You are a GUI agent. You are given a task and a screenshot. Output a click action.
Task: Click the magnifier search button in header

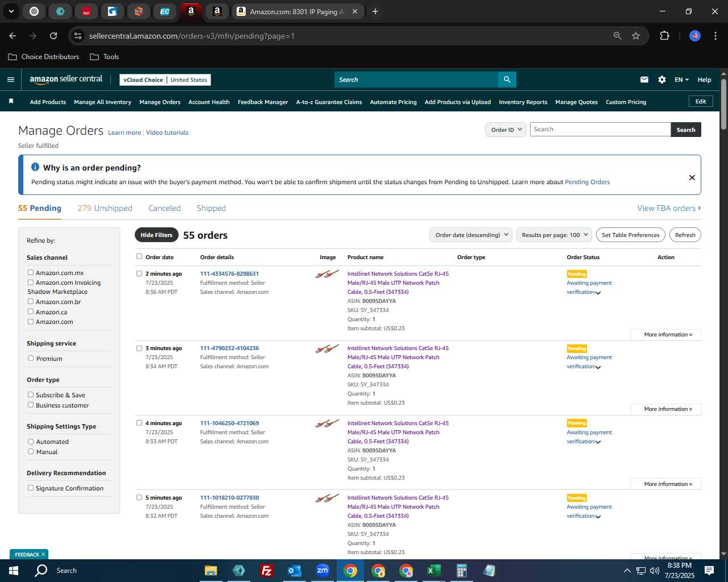coord(507,80)
